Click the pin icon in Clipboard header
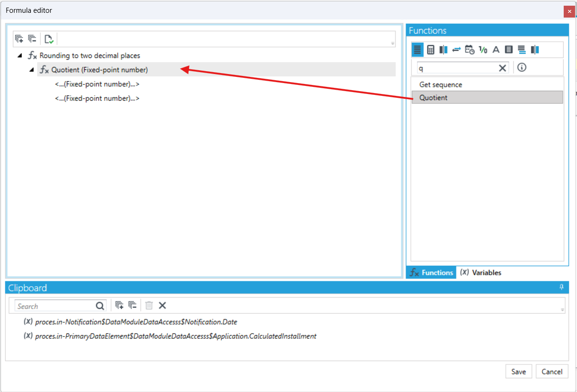 562,288
